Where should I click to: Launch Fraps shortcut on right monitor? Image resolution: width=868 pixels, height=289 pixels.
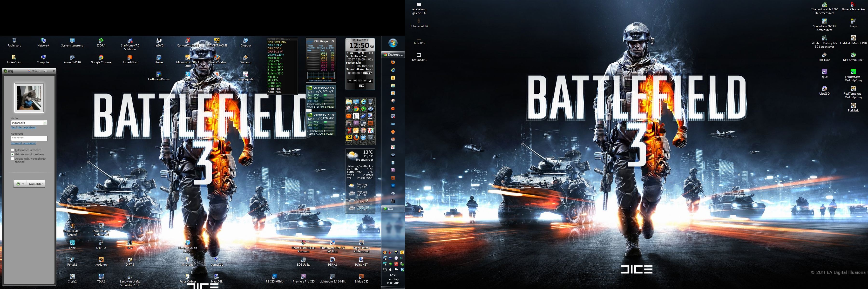pyautogui.click(x=853, y=23)
